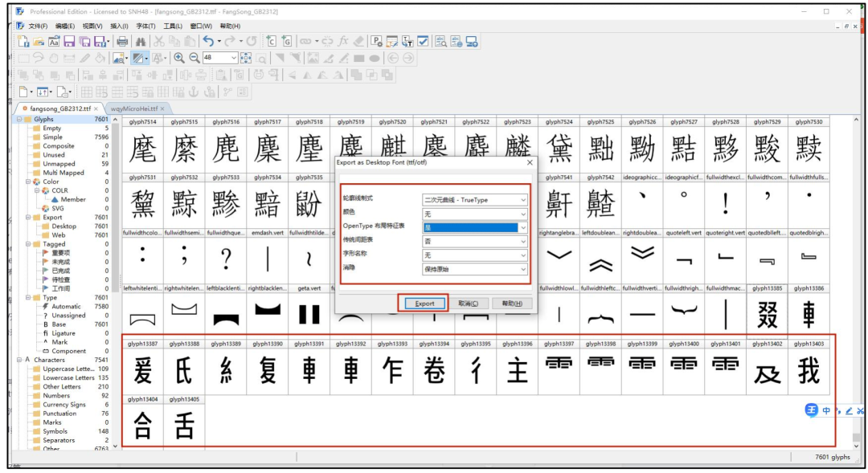
Task: Select glyph13405 '舌' cell
Action: pos(184,422)
